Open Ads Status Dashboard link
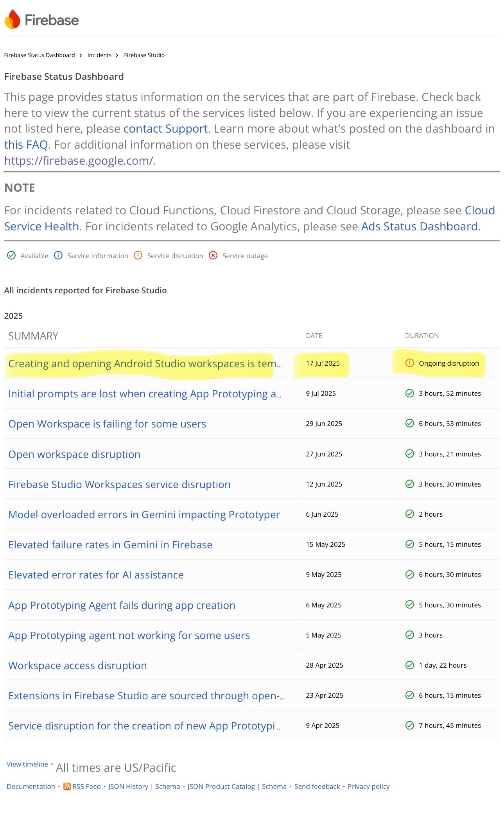The image size is (504, 819). pyautogui.click(x=419, y=226)
